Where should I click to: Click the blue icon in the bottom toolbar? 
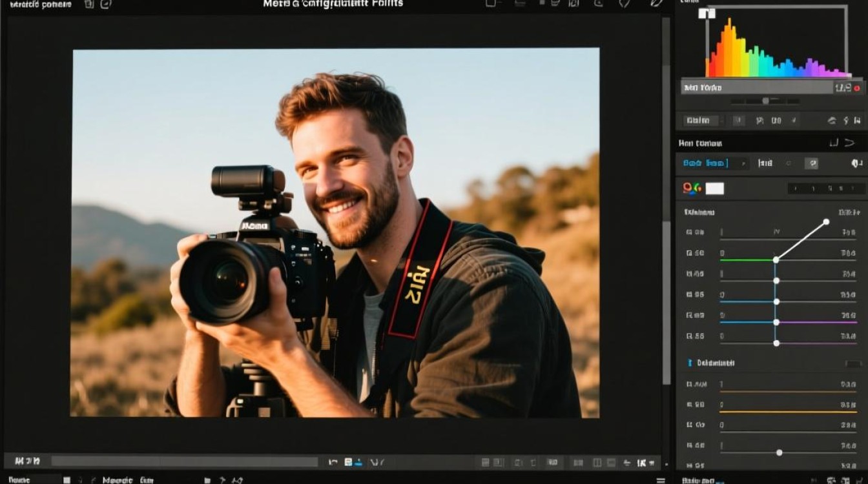349,462
